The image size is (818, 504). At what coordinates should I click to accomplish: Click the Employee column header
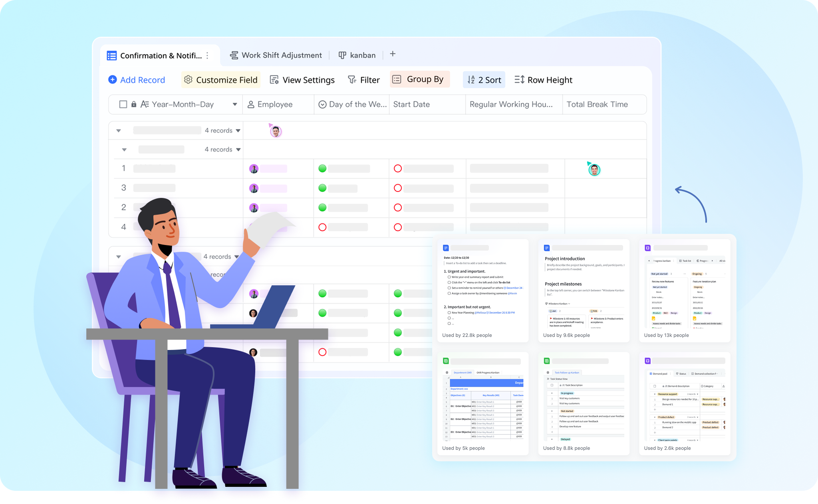pyautogui.click(x=275, y=104)
